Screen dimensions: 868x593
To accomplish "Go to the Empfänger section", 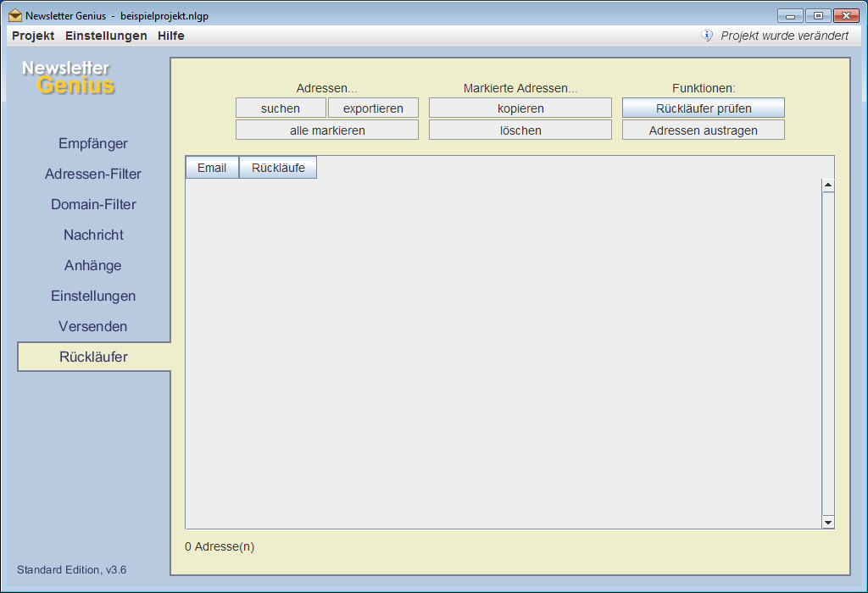I will [x=93, y=144].
